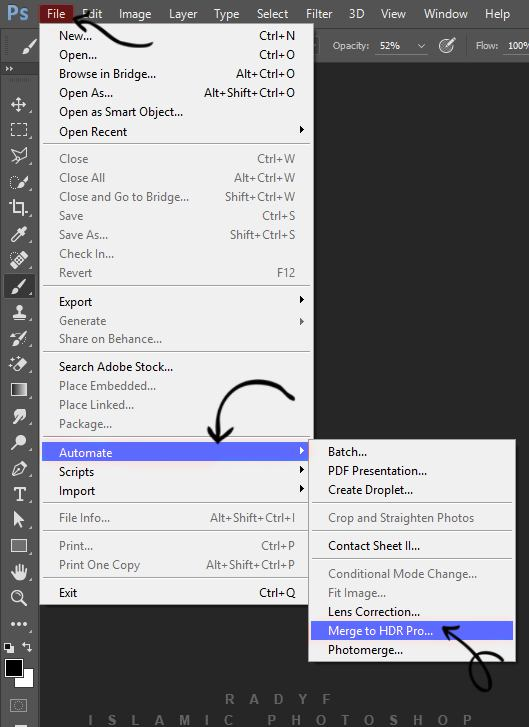Click the black foreground color swatch
529x727 pixels.
click(13, 668)
